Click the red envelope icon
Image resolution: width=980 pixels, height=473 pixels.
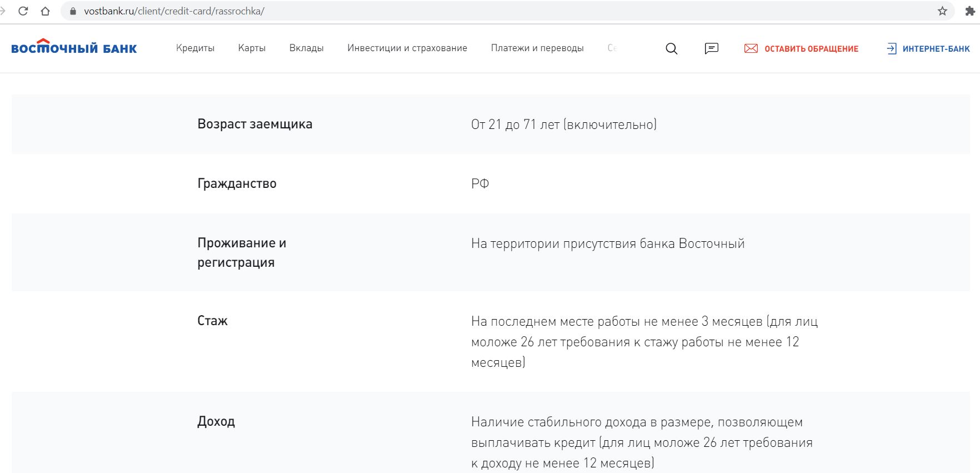[x=751, y=48]
